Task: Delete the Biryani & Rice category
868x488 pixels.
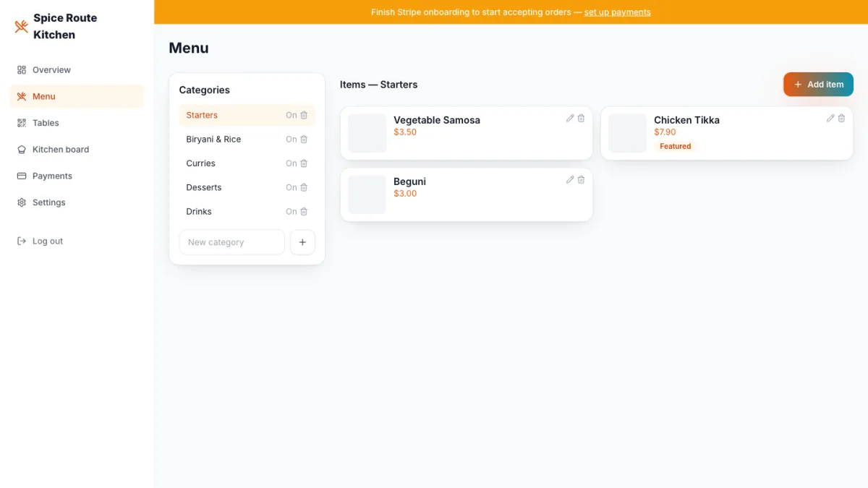Action: click(x=304, y=139)
